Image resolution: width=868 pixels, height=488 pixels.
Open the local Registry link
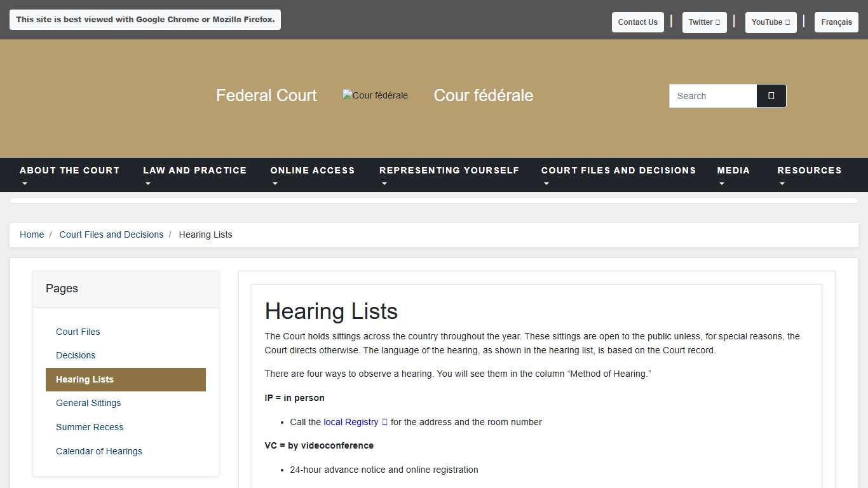coord(351,421)
